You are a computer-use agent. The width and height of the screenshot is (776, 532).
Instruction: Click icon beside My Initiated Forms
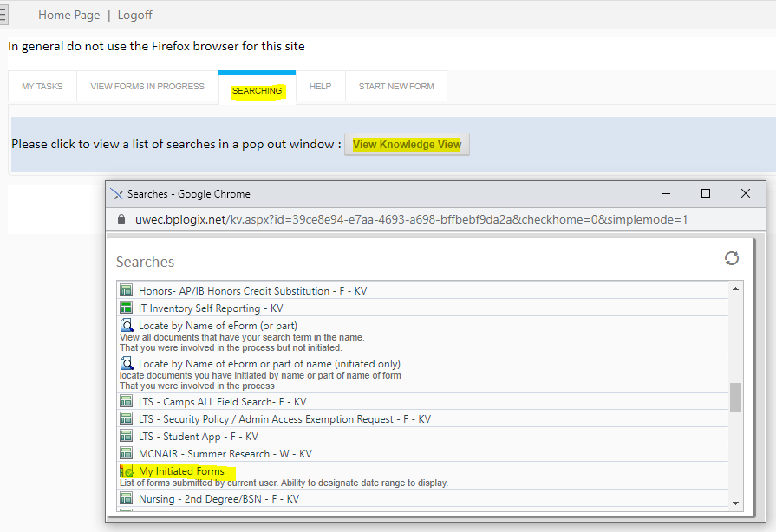(x=126, y=471)
